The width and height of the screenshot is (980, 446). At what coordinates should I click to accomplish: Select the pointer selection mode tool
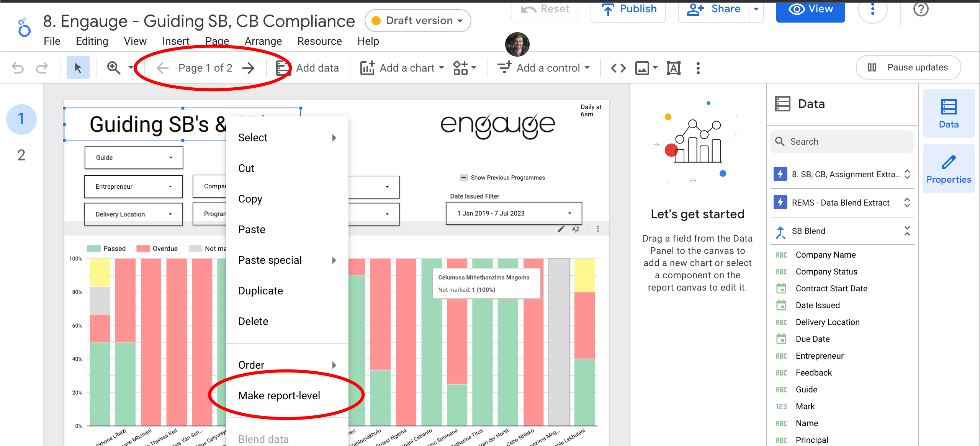click(x=78, y=68)
